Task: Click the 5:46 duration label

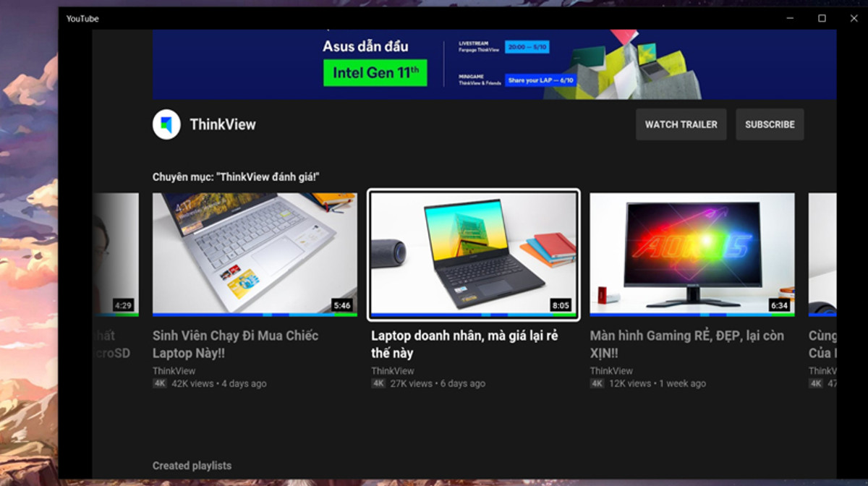Action: pos(342,305)
